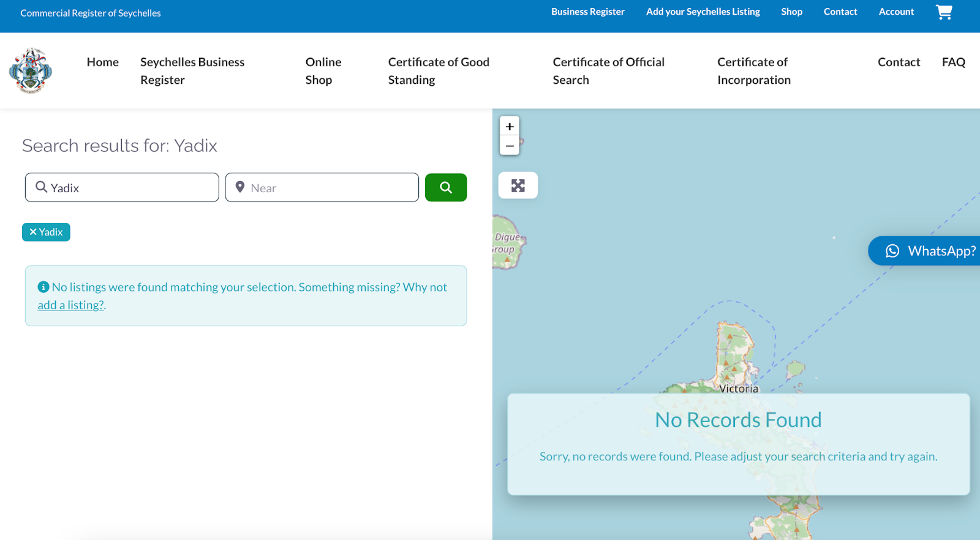Open Seychelles Business Register menu item
The width and height of the screenshot is (980, 540).
tap(192, 71)
